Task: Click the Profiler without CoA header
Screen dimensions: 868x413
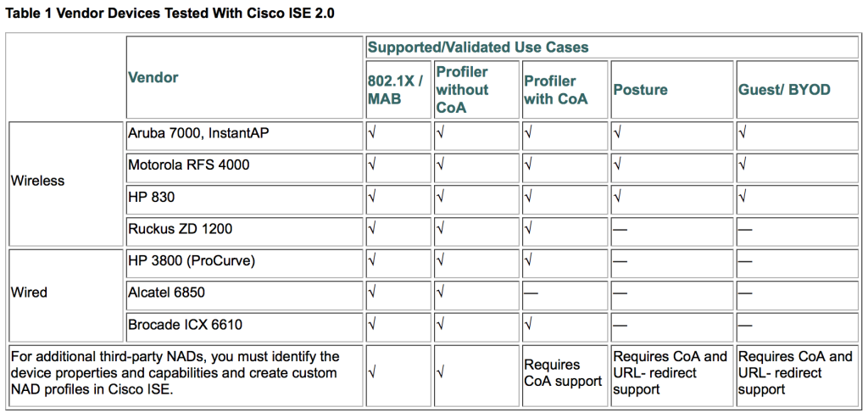Action: (462, 89)
